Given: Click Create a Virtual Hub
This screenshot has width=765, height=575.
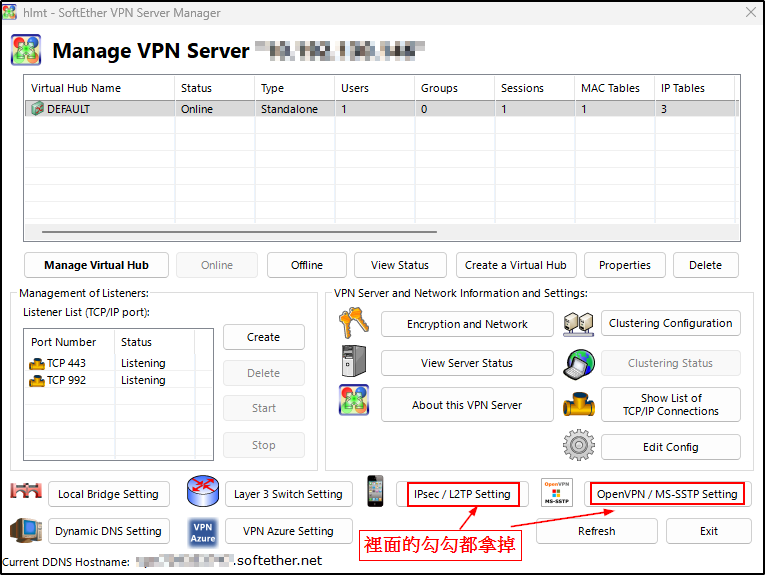Looking at the screenshot, I should pyautogui.click(x=516, y=265).
